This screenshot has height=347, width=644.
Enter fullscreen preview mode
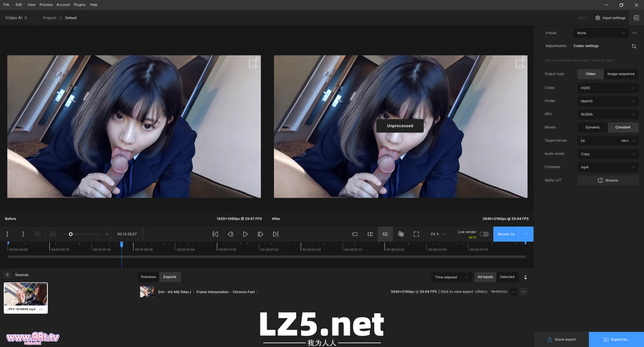(x=416, y=234)
